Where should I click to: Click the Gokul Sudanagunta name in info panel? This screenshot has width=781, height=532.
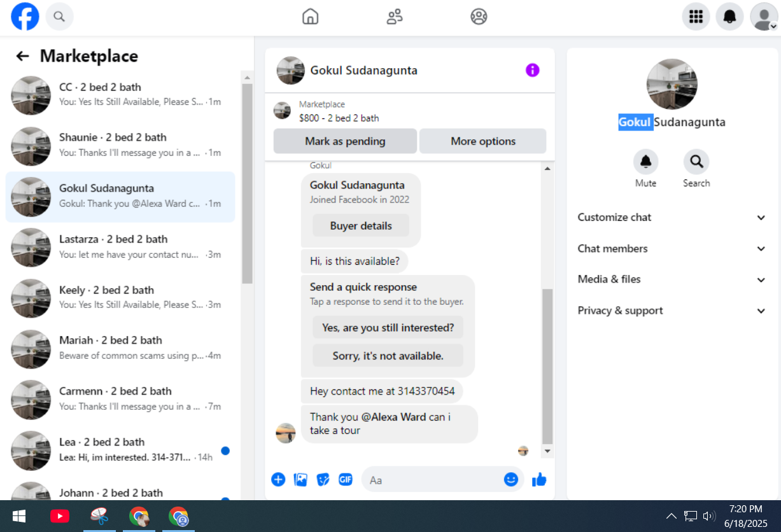pyautogui.click(x=672, y=122)
